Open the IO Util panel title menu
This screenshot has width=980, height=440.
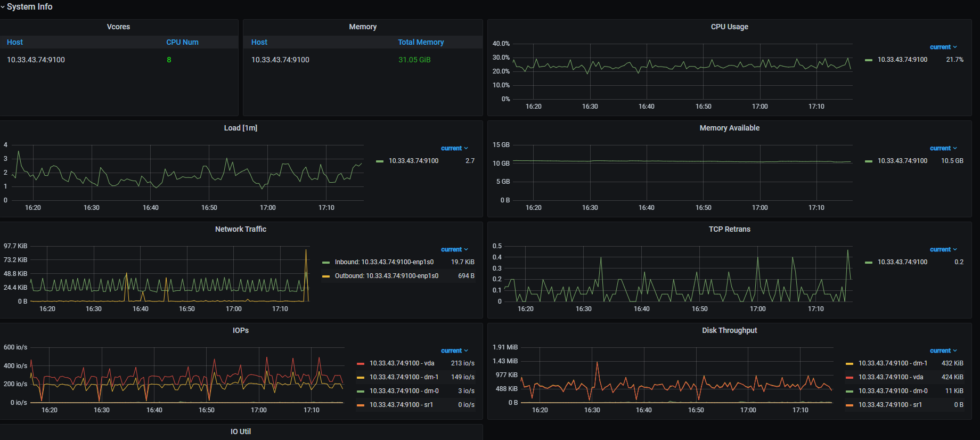pos(240,431)
